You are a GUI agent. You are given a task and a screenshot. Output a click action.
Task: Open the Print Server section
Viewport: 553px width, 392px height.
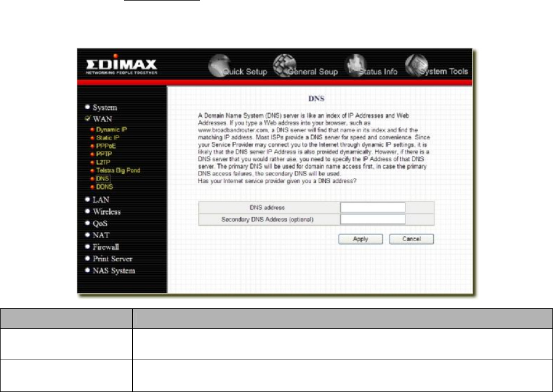[x=113, y=259]
